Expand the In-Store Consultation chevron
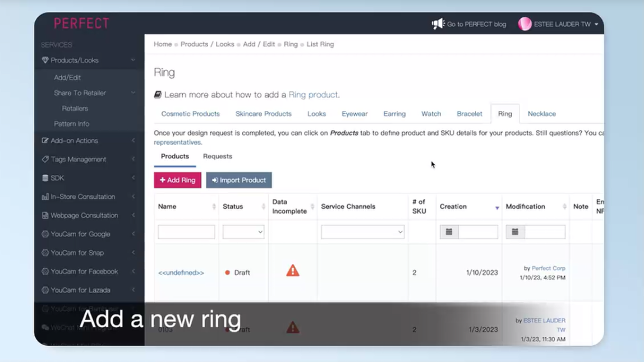 pos(133,197)
